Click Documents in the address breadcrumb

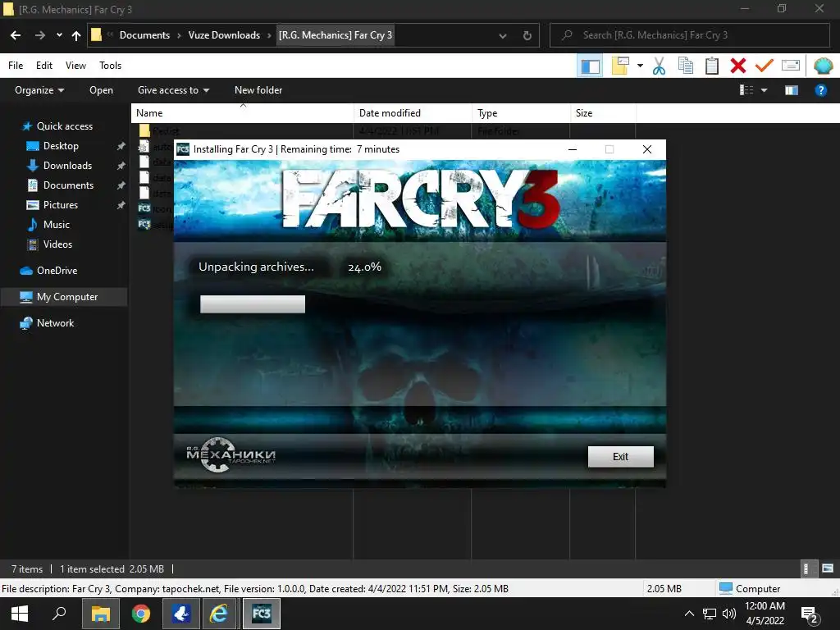pyautogui.click(x=144, y=34)
